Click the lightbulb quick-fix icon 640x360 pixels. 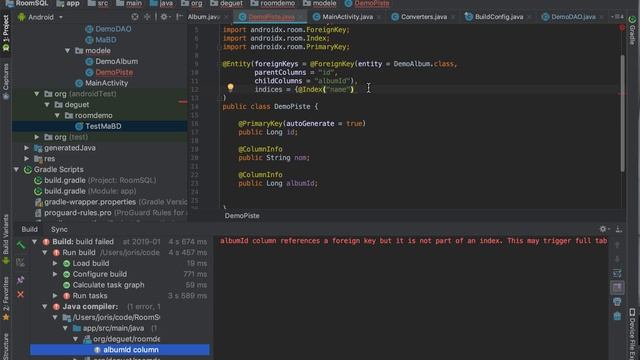[x=230, y=87]
